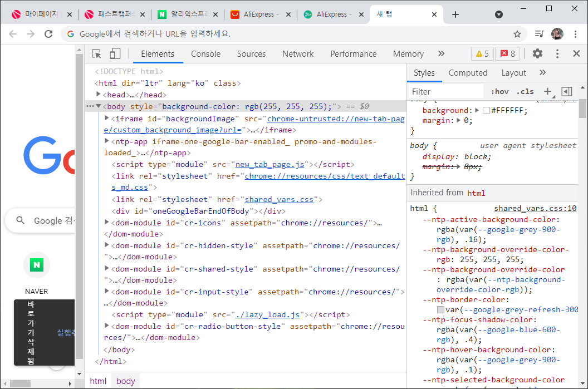The height and width of the screenshot is (389, 588).
Task: Close the DevTools panel
Action: point(577,53)
